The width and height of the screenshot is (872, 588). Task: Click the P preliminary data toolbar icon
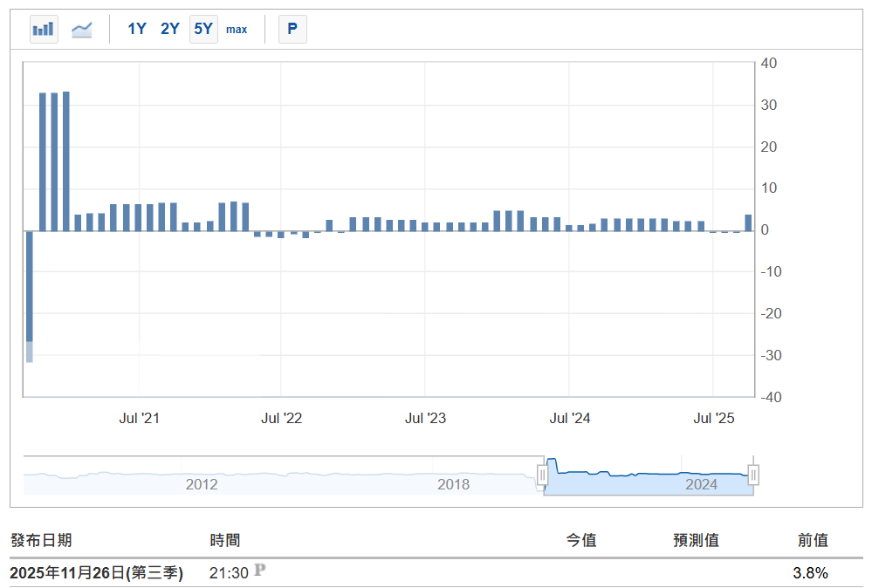pyautogui.click(x=292, y=29)
